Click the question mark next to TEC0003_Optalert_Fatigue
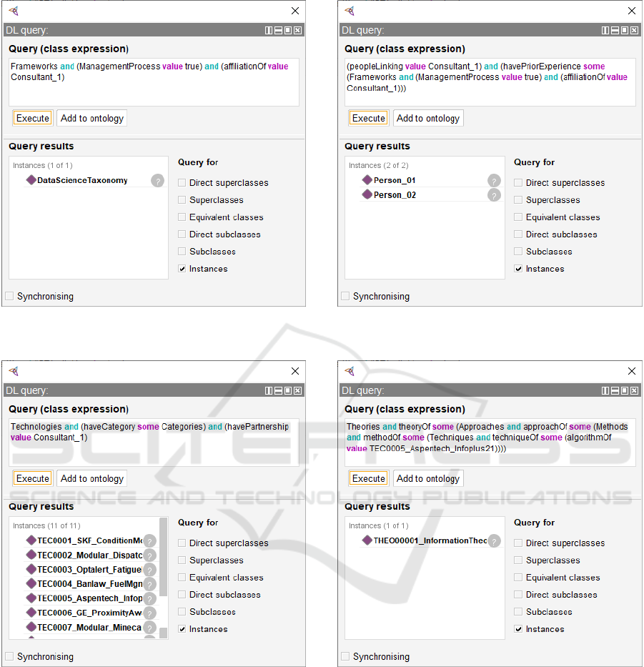 click(x=149, y=570)
